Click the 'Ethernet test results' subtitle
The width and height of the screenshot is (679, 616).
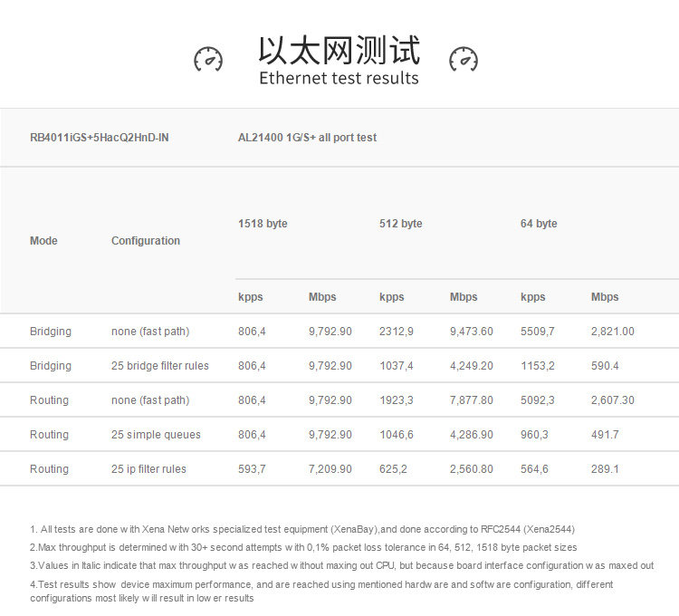(x=339, y=78)
